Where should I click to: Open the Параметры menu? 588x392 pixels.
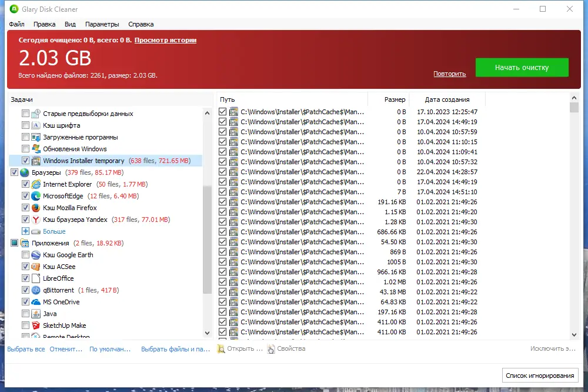click(x=102, y=24)
